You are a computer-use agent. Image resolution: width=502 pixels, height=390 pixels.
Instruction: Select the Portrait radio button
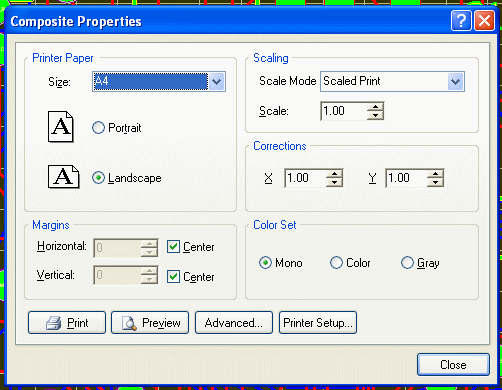tap(98, 128)
